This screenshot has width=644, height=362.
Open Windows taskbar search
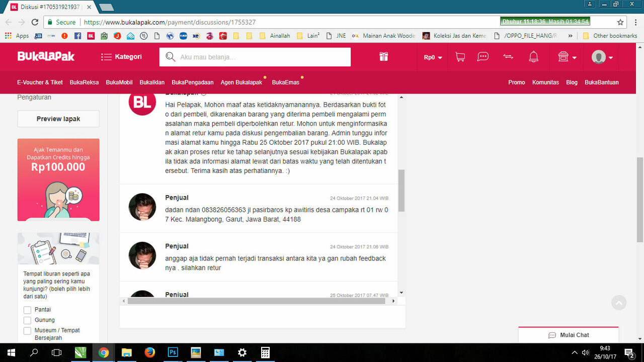pos(34,352)
